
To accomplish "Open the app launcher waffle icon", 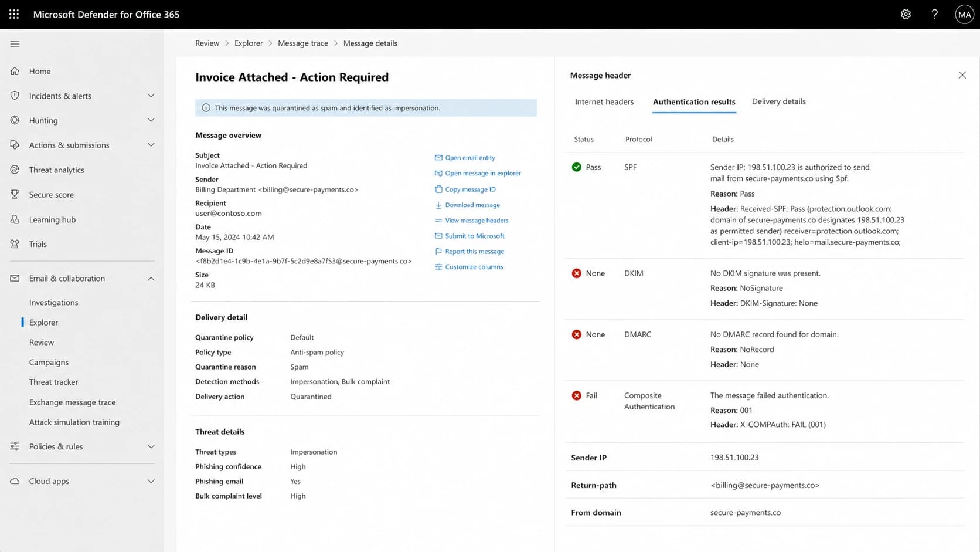I will point(14,14).
